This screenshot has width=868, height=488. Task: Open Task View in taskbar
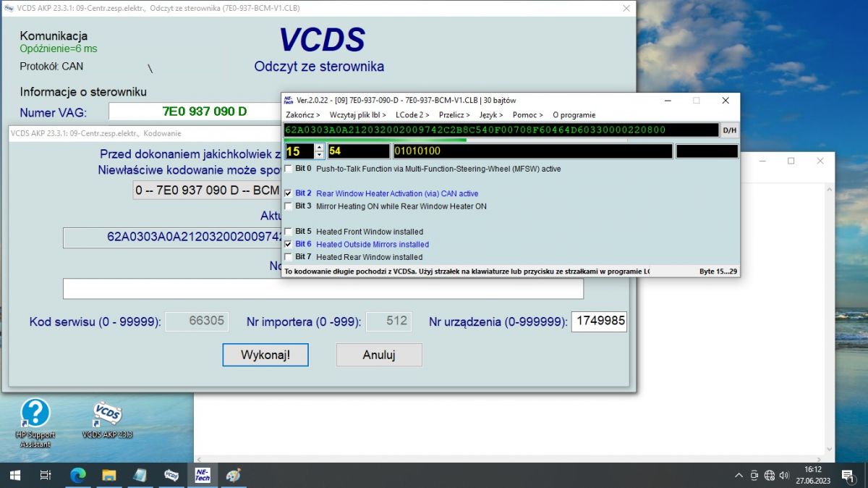[45, 475]
